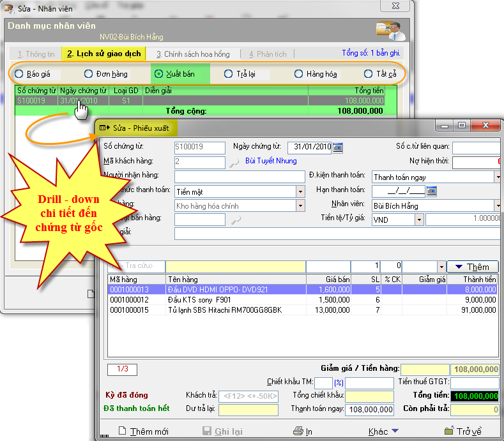
Task: Switch to Chính sách hoa hồng tab
Action: point(193,54)
